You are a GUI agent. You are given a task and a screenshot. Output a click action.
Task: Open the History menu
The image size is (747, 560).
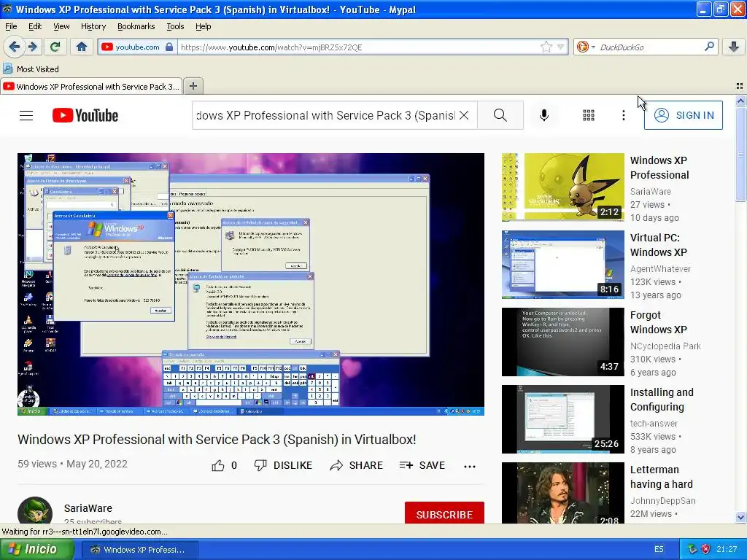(x=93, y=26)
